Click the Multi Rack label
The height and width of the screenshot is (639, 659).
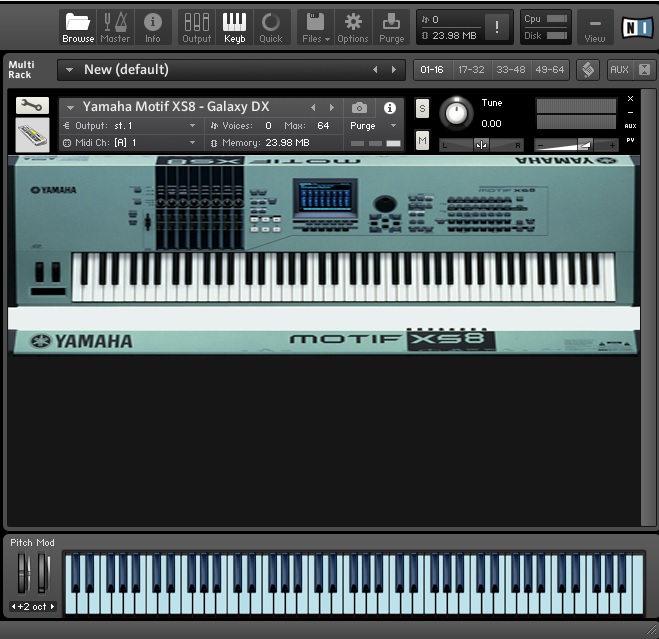20,69
